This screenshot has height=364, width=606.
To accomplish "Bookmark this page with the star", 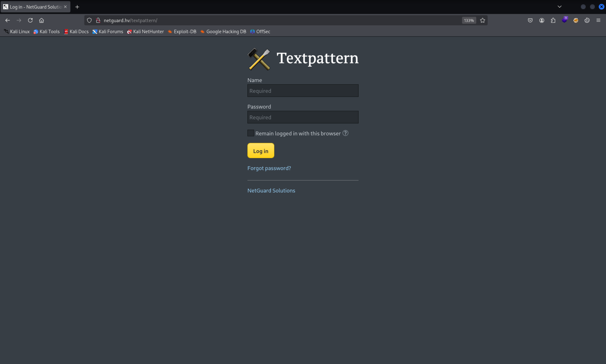I will click(483, 20).
